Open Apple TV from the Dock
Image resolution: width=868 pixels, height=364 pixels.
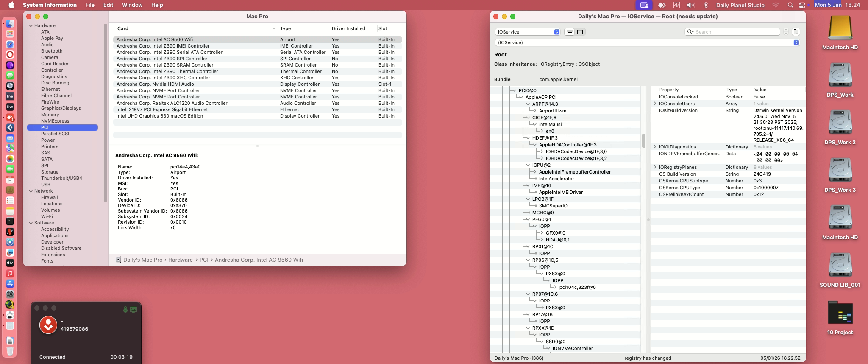[x=10, y=263]
